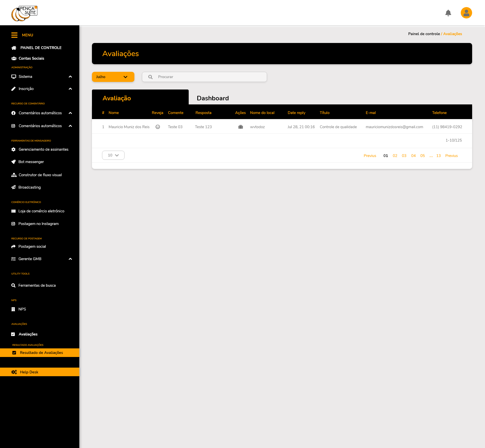485x448 pixels.
Task: Click the notification bell icon
Action: (448, 13)
